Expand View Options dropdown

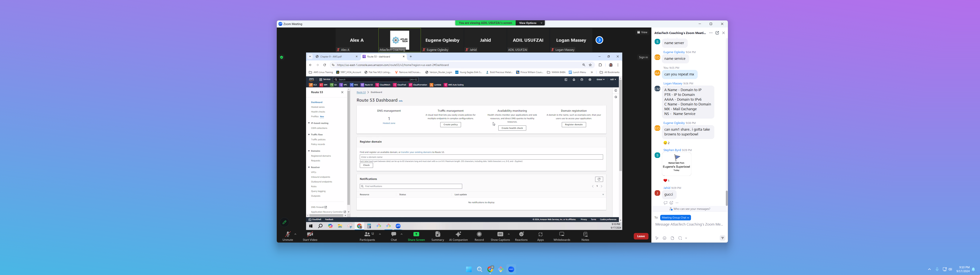click(x=530, y=23)
